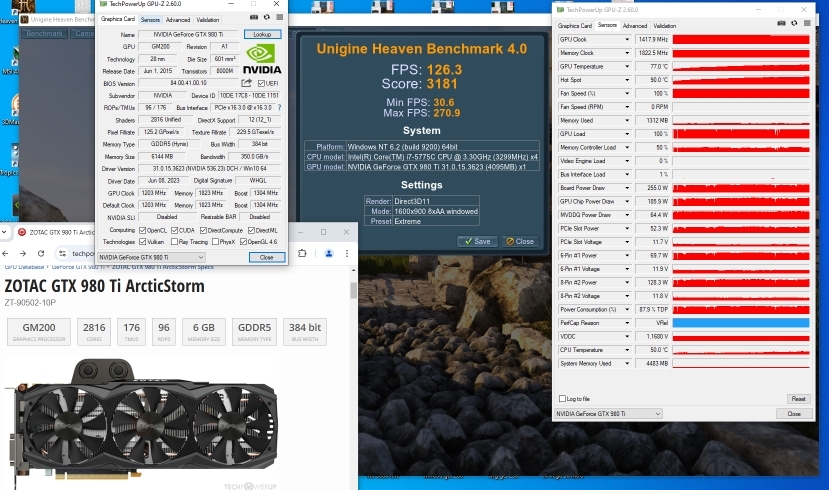829x490 pixels.
Task: Toggle the Ray Tracing checkbox
Action: point(174,242)
